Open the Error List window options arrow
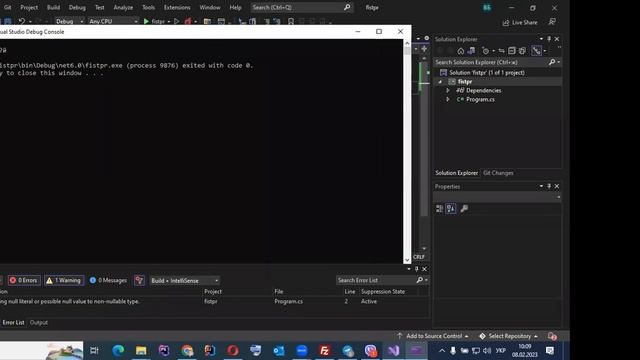This screenshot has height=360, width=640. 409,269
